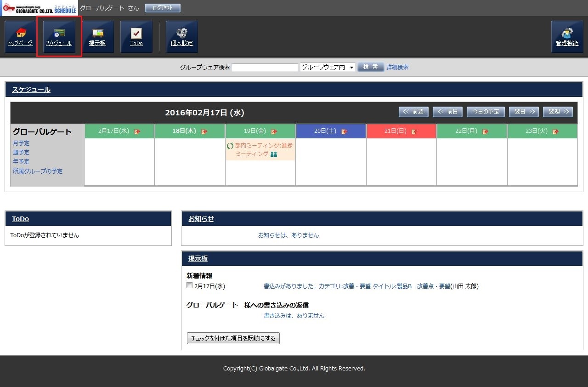Click the 今日の予定 button
This screenshot has width=588, height=387.
click(486, 112)
